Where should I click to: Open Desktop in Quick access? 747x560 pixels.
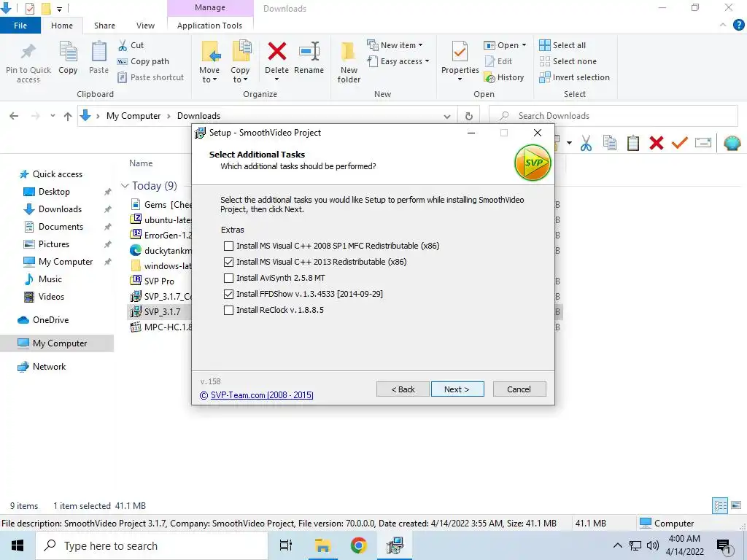click(x=54, y=192)
